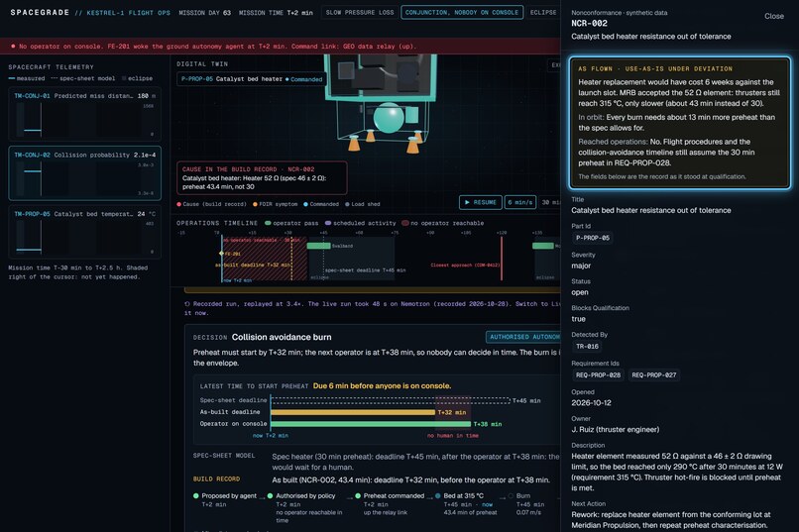This screenshot has height=532, width=799.
Task: Click the 'eclipse' telemetry legend entry
Action: tap(137, 78)
